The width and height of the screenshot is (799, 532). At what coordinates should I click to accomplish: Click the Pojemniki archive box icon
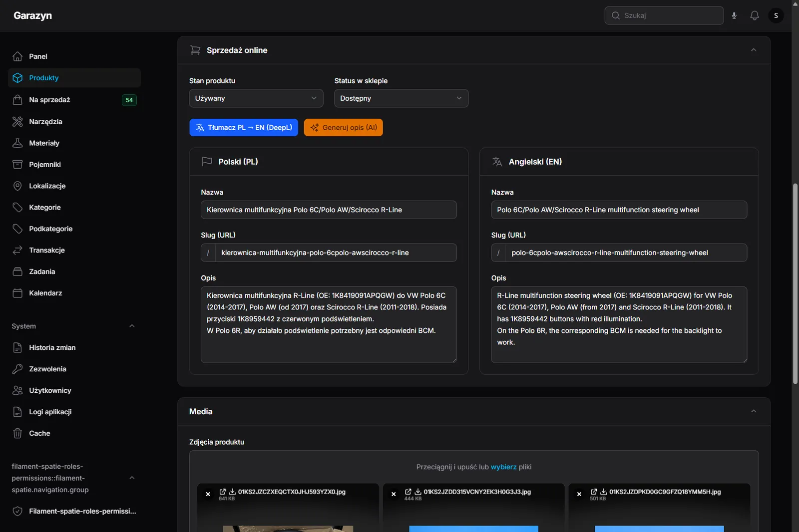click(x=17, y=165)
